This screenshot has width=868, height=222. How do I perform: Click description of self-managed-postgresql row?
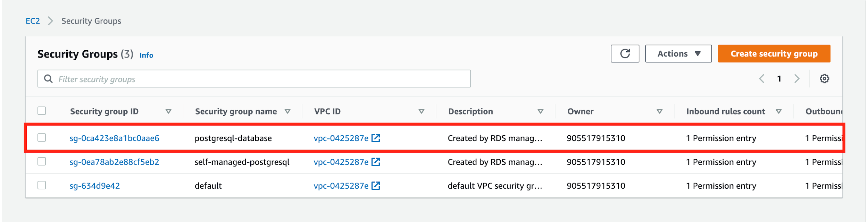[495, 162]
